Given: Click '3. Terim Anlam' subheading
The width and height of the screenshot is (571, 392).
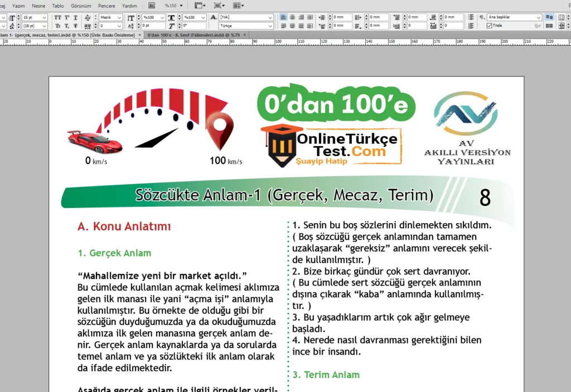Looking at the screenshot, I should click(x=326, y=375).
